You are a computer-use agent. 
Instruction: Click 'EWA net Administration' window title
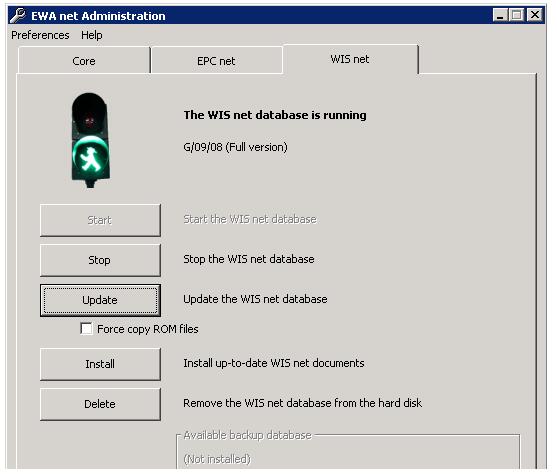click(98, 16)
